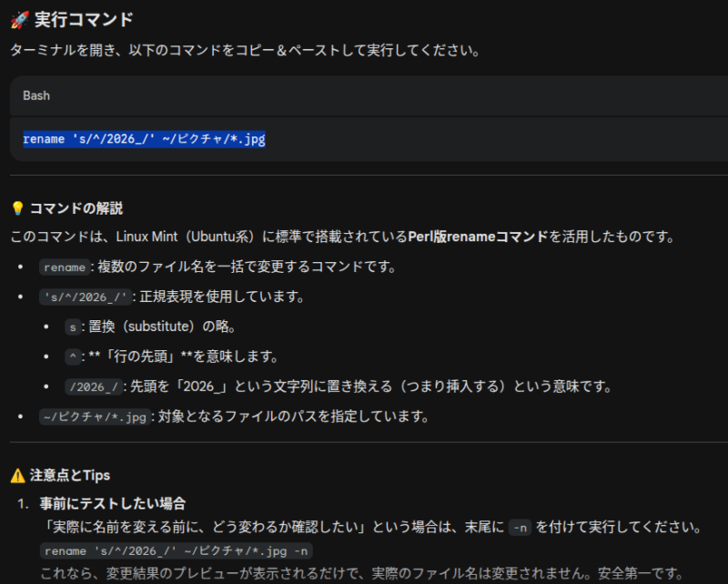
Task: Click the warning emoji beside 注意点とTips
Action: click(x=18, y=475)
